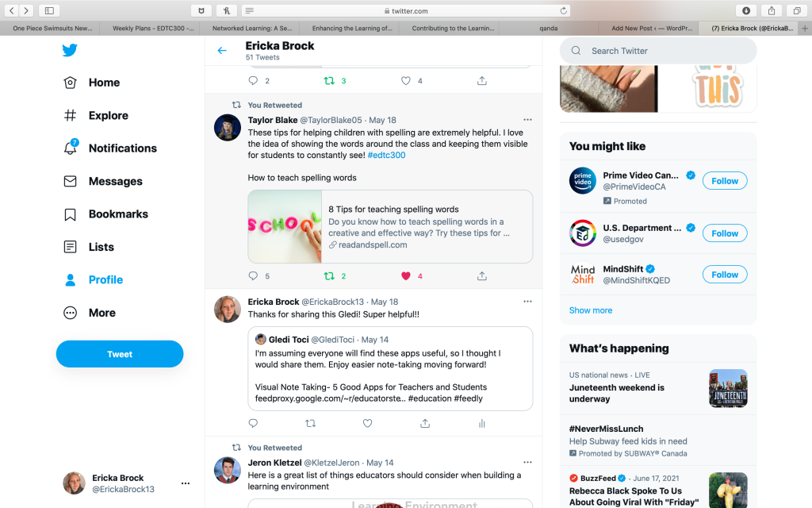View analytics for Ericka Brock's Gledi tweet
This screenshot has width=812, height=508.
pyautogui.click(x=481, y=423)
